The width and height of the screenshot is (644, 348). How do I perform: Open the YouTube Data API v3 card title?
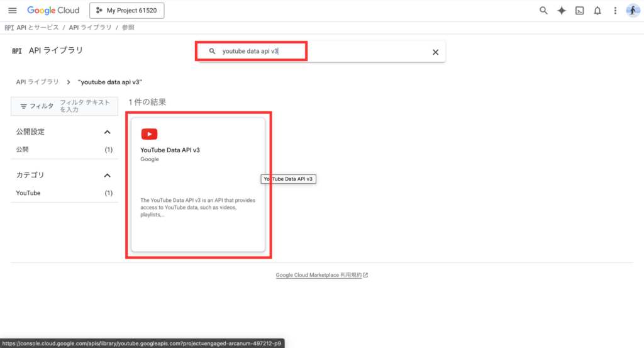pyautogui.click(x=170, y=150)
